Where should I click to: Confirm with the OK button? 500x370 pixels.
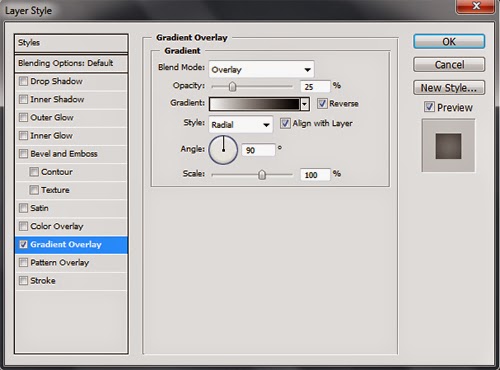tap(449, 42)
